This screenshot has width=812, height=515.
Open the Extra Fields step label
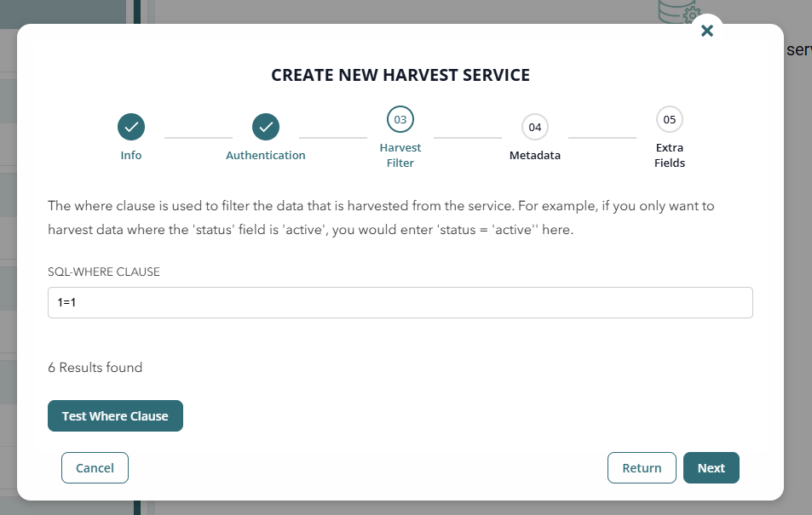(670, 155)
